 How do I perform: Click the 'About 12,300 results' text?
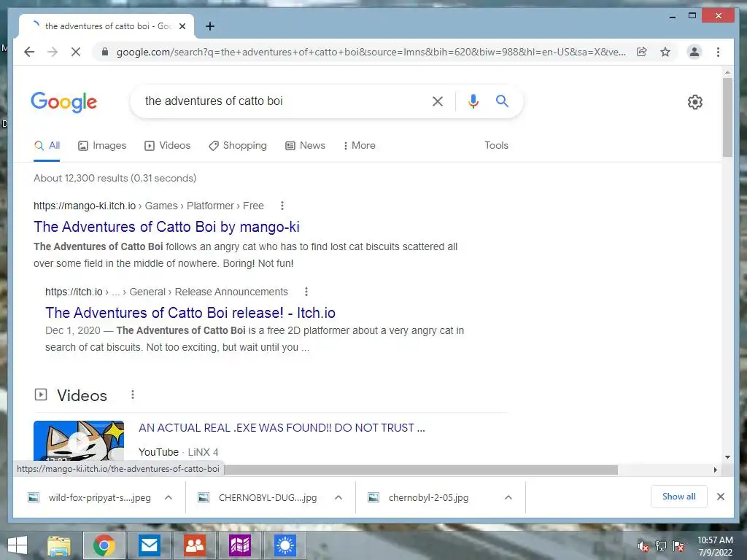coord(115,178)
